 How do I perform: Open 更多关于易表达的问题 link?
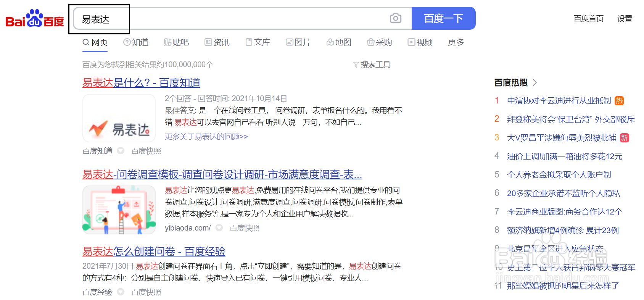[206, 137]
